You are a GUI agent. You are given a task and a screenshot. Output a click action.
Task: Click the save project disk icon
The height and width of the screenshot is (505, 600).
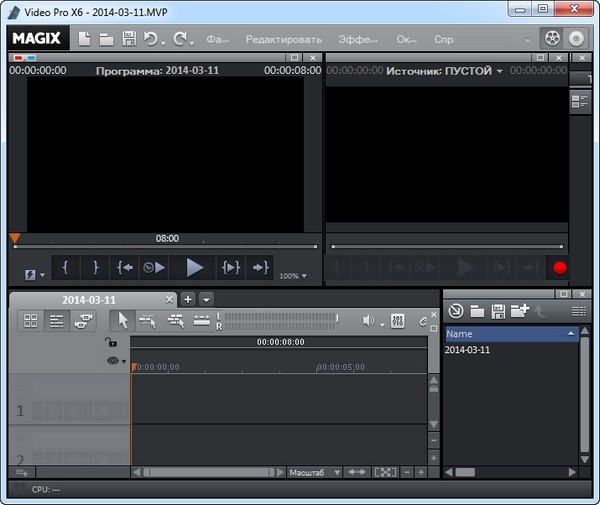[128, 39]
